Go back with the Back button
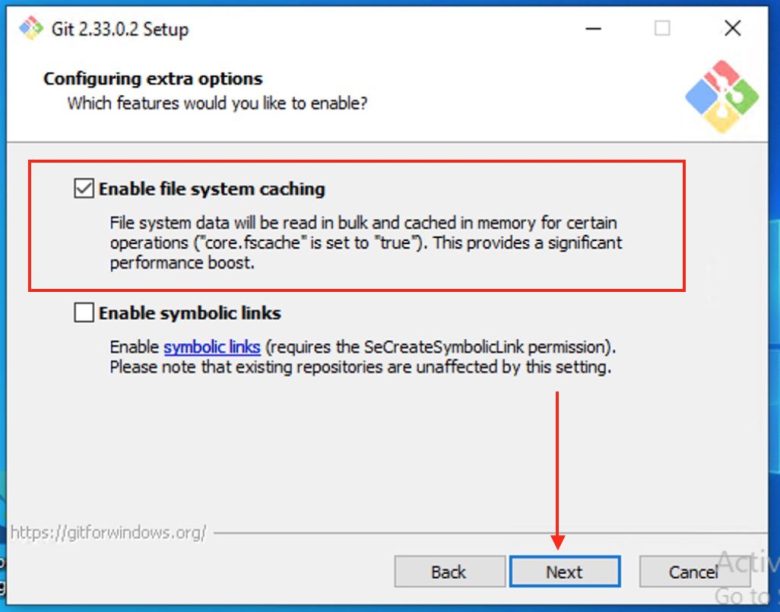 [450, 572]
